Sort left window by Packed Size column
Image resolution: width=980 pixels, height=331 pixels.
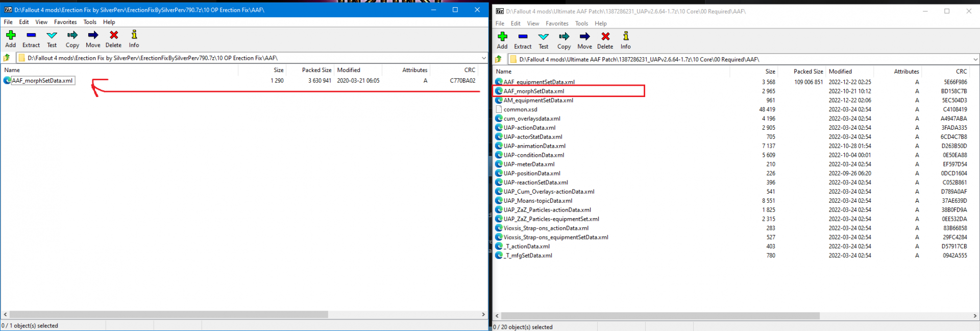pos(316,70)
